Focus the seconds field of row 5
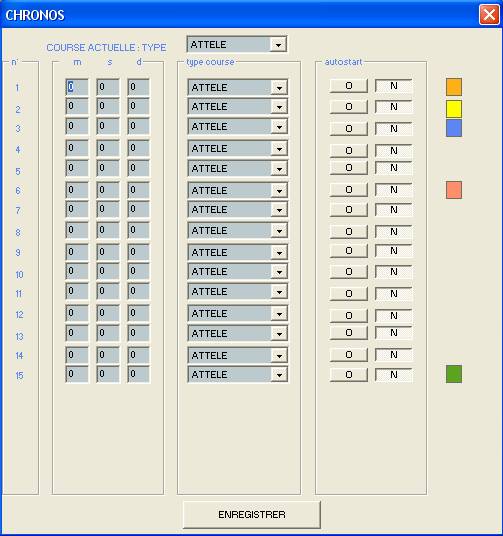 [x=108, y=168]
